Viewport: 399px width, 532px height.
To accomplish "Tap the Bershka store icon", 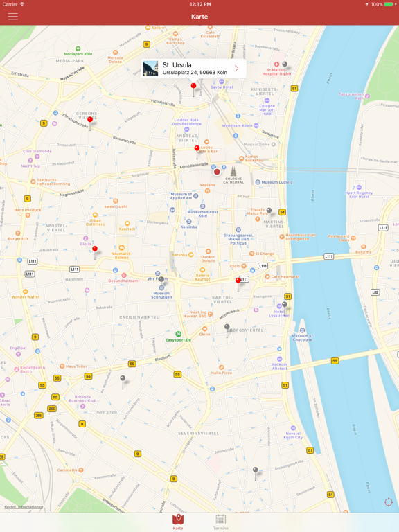I will (x=191, y=255).
